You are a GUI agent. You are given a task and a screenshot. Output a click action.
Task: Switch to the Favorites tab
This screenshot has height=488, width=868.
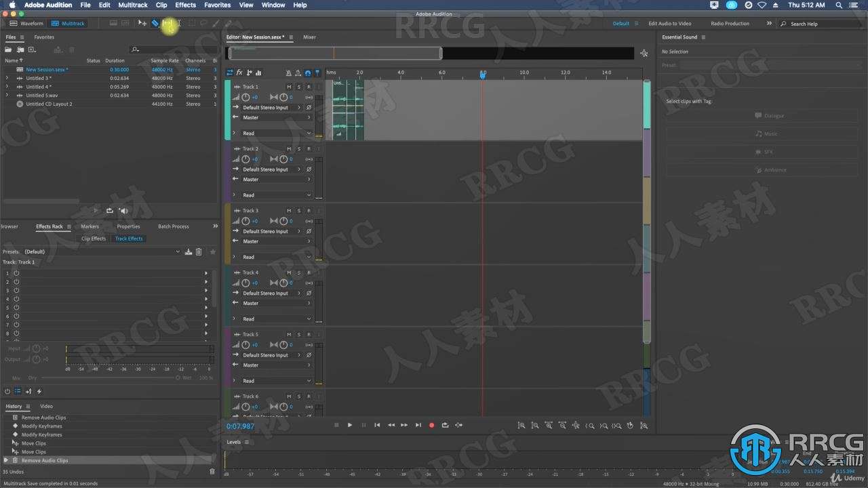tap(44, 37)
